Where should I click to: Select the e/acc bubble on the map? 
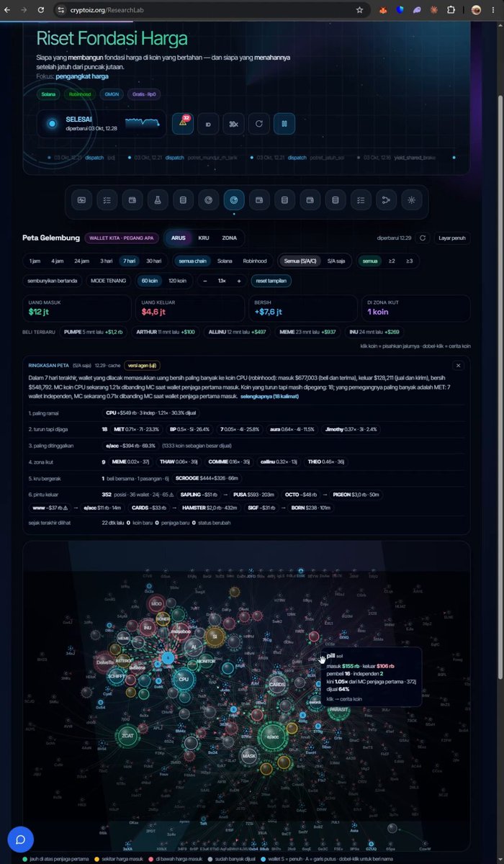(x=273, y=737)
